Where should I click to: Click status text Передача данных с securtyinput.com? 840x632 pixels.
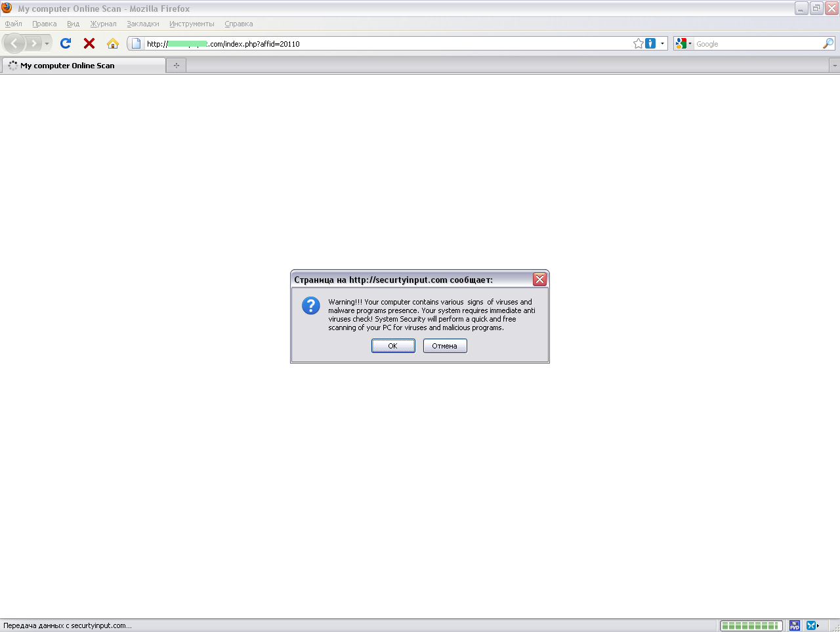tap(68, 625)
